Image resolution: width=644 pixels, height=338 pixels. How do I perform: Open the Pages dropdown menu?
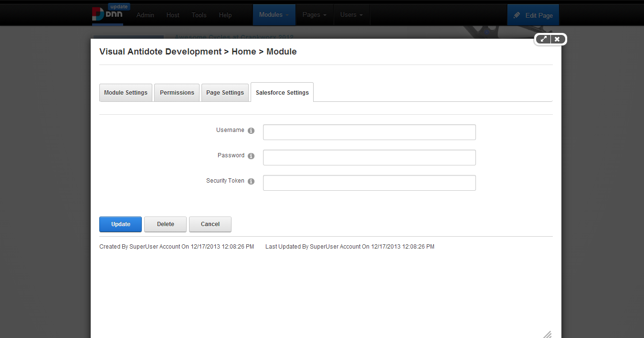(315, 15)
